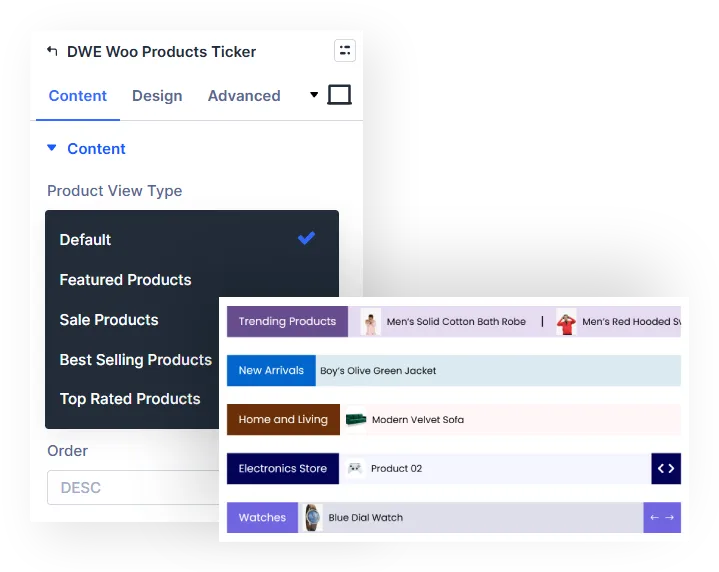Image resolution: width=719 pixels, height=572 pixels.
Task: Choose Top Rated Products option
Action: point(130,399)
